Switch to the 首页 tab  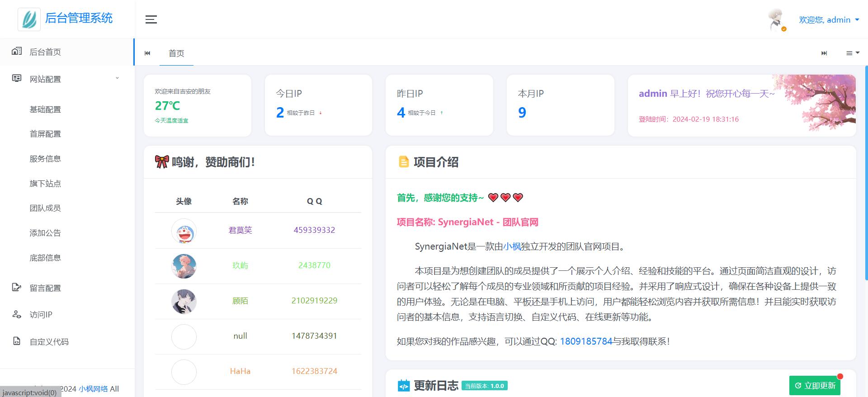(x=176, y=53)
